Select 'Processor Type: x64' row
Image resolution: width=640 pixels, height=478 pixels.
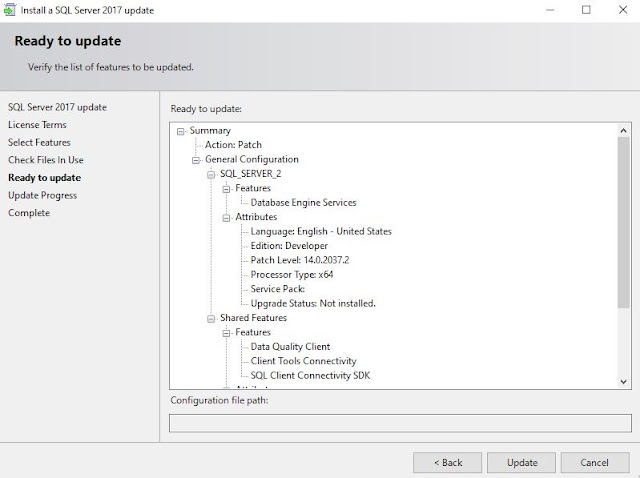pos(291,275)
